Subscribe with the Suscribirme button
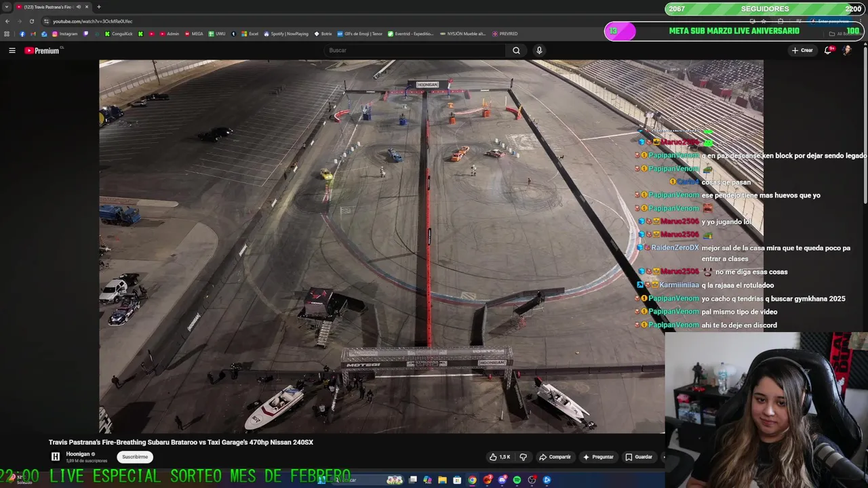Screen dimensions: 868x488 (x=135, y=457)
